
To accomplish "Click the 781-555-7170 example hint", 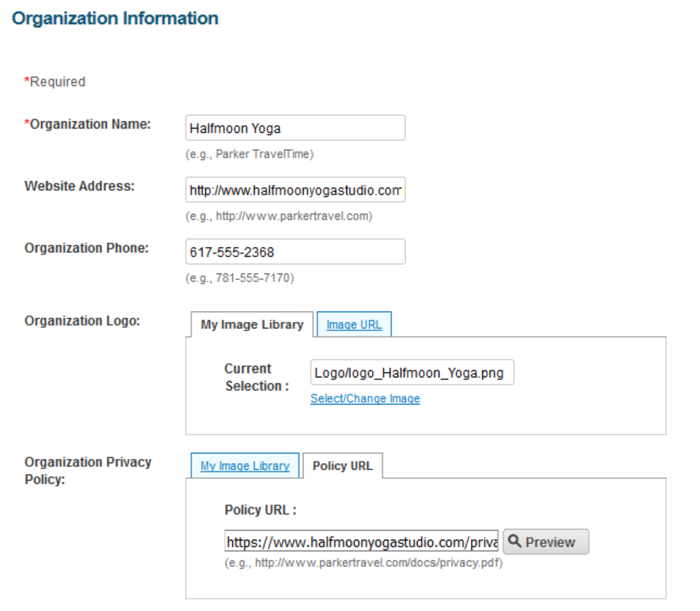I will click(x=240, y=278).
